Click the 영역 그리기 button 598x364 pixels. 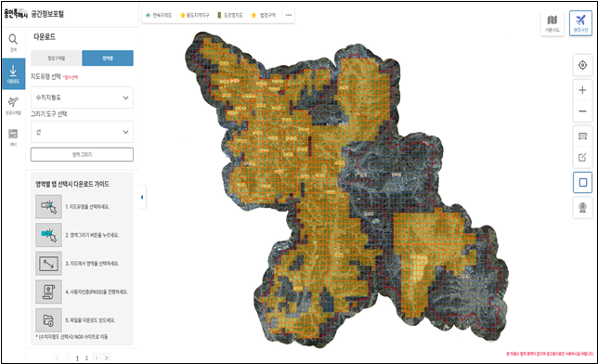[82, 154]
